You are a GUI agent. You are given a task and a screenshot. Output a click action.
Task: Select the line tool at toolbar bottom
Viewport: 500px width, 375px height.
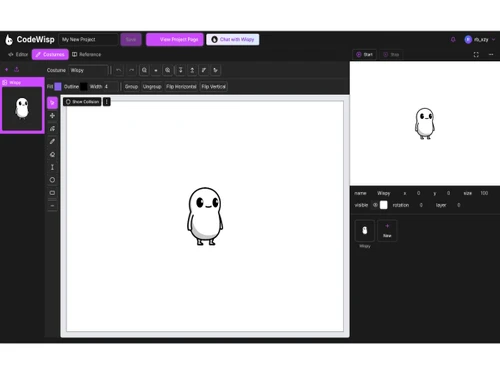pos(52,206)
